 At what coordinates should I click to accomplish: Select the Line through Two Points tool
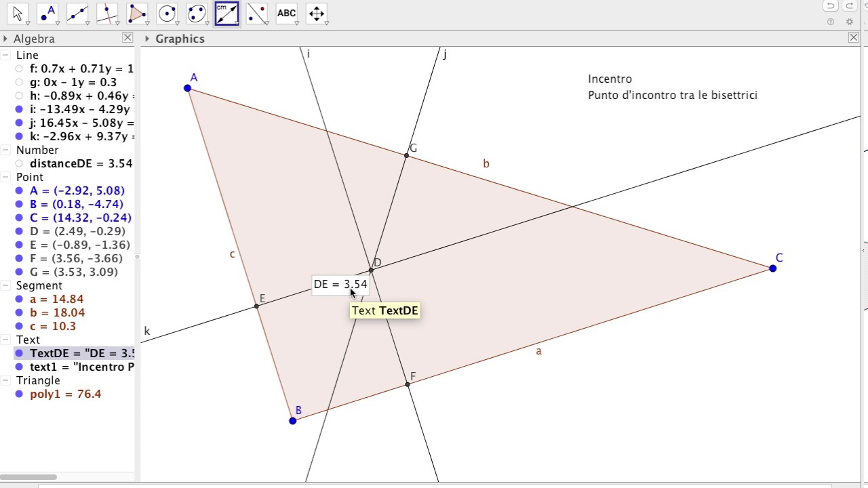[77, 14]
